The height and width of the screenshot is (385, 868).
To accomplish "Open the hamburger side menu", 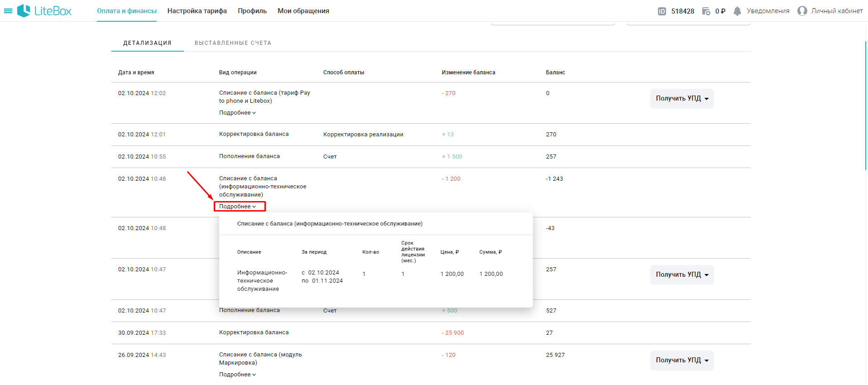I will click(x=8, y=11).
